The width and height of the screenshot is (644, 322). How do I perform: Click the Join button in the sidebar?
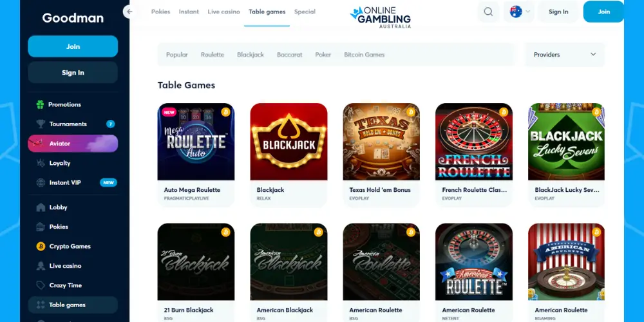coord(73,46)
